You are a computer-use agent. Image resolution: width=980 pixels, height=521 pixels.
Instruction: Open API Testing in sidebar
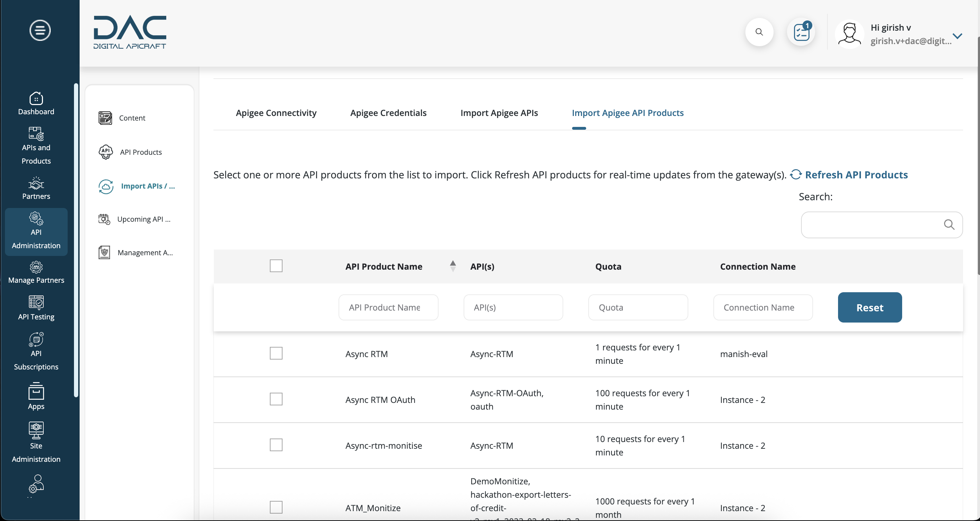click(36, 308)
